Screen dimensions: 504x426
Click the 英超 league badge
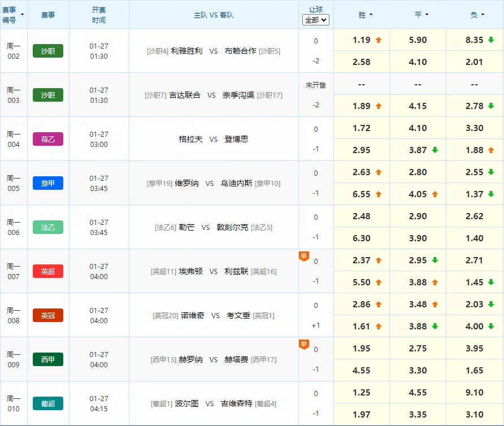pyautogui.click(x=47, y=271)
